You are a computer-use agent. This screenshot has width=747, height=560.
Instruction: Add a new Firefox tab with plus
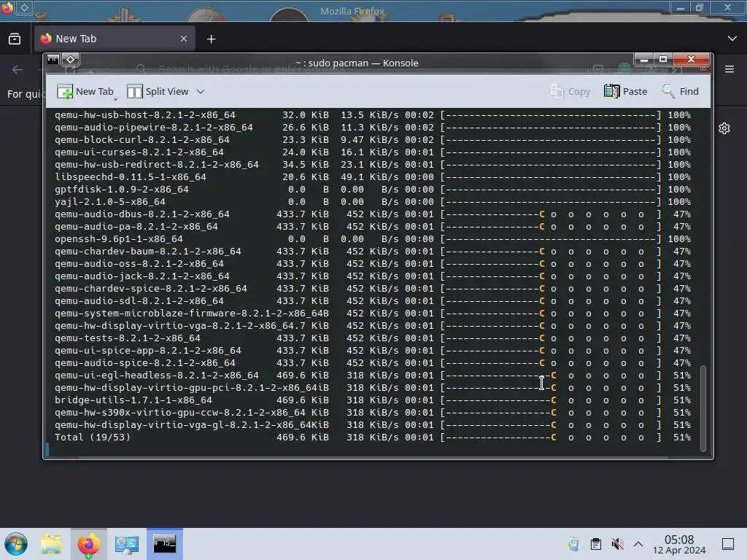(x=211, y=39)
